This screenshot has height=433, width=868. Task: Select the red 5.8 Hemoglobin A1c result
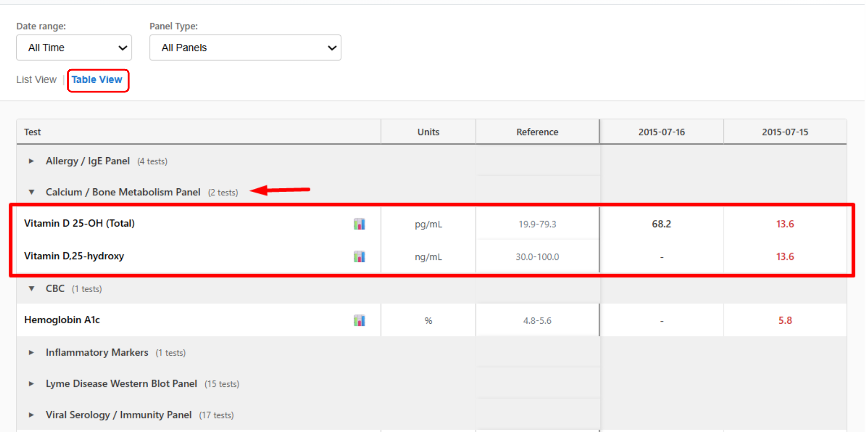(785, 320)
